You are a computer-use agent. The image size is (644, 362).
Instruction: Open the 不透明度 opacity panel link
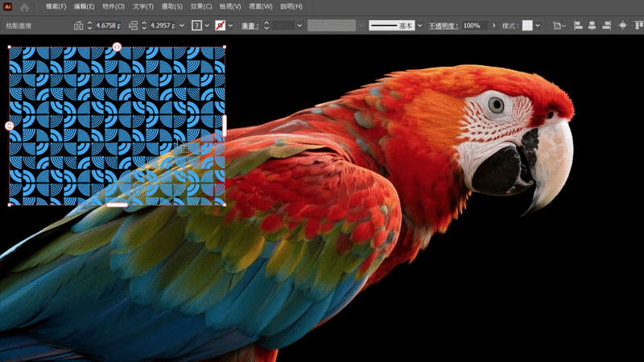[x=444, y=26]
